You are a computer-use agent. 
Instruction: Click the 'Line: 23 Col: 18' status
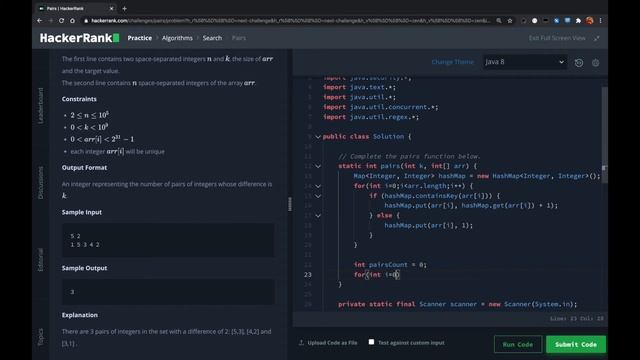click(x=577, y=318)
